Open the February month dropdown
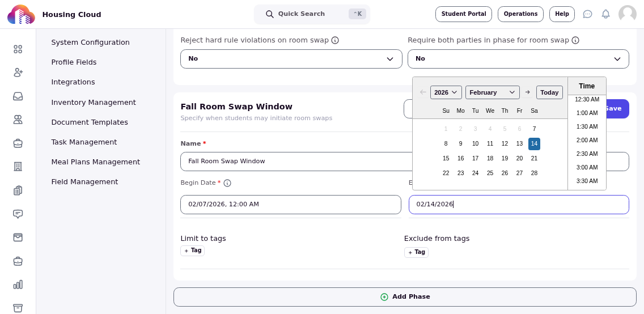 (493, 92)
